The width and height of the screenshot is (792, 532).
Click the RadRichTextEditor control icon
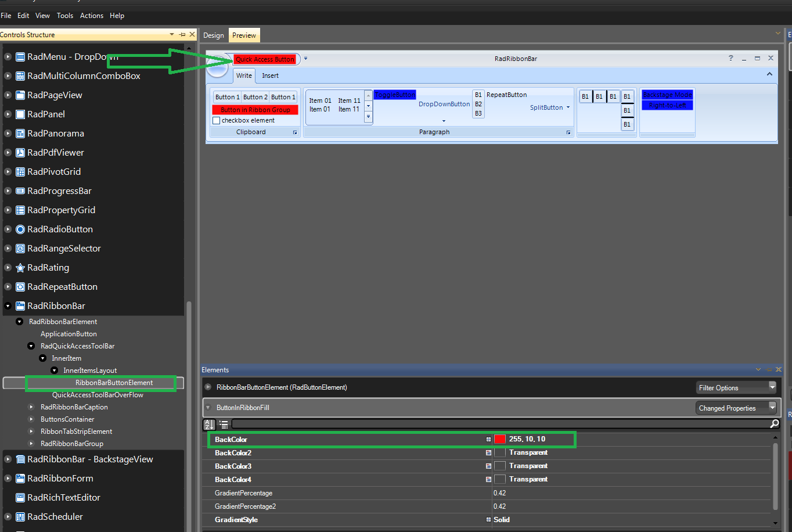tap(20, 498)
